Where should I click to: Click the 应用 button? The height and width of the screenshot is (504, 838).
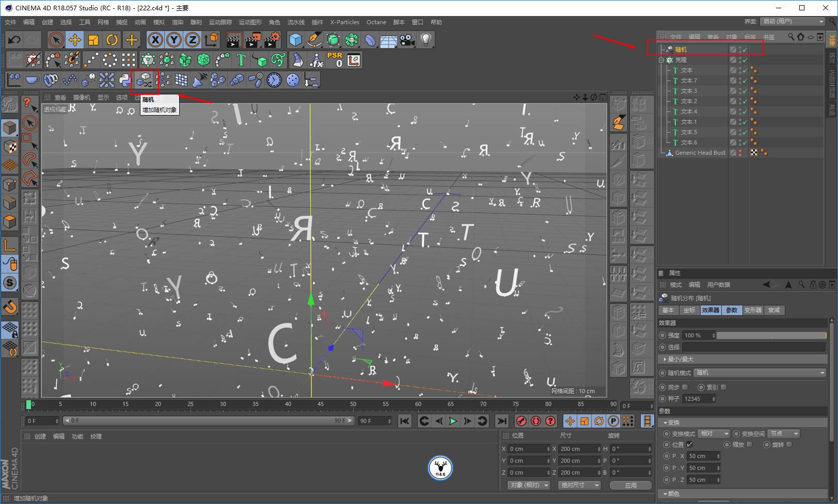pos(631,485)
